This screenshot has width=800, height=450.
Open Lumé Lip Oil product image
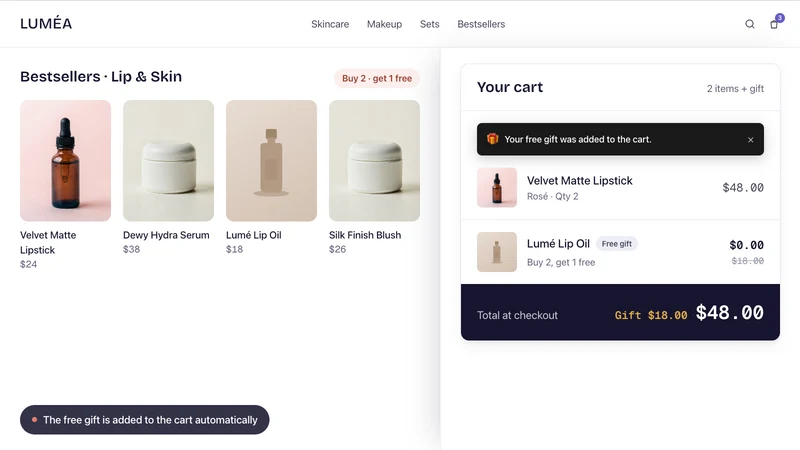click(x=271, y=161)
